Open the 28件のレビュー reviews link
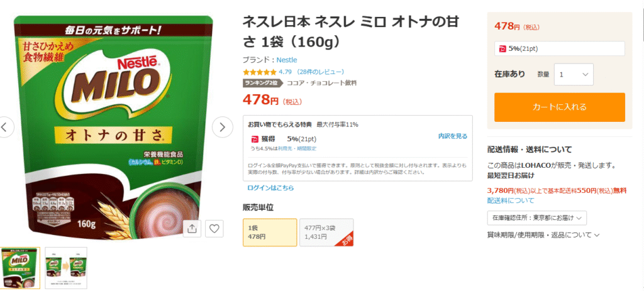The image size is (644, 291). pos(321,72)
